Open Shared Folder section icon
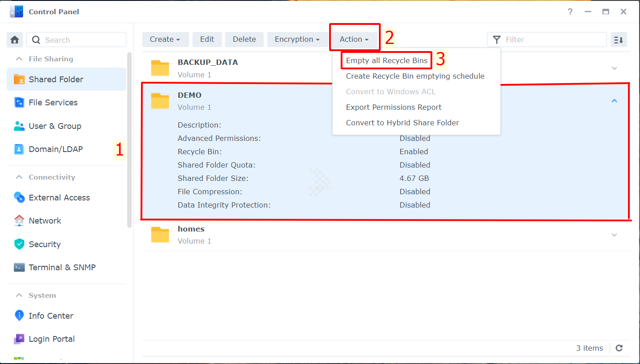 19,80
